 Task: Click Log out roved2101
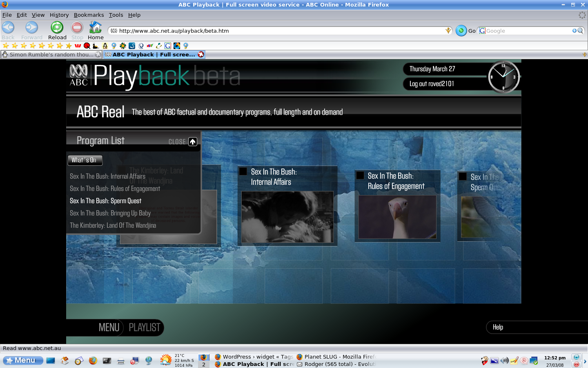(x=432, y=84)
